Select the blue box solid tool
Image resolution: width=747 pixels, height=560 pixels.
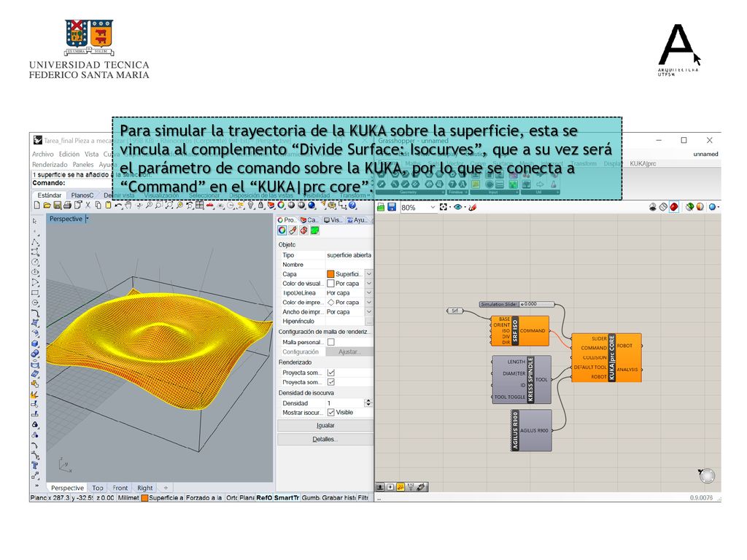(35, 343)
